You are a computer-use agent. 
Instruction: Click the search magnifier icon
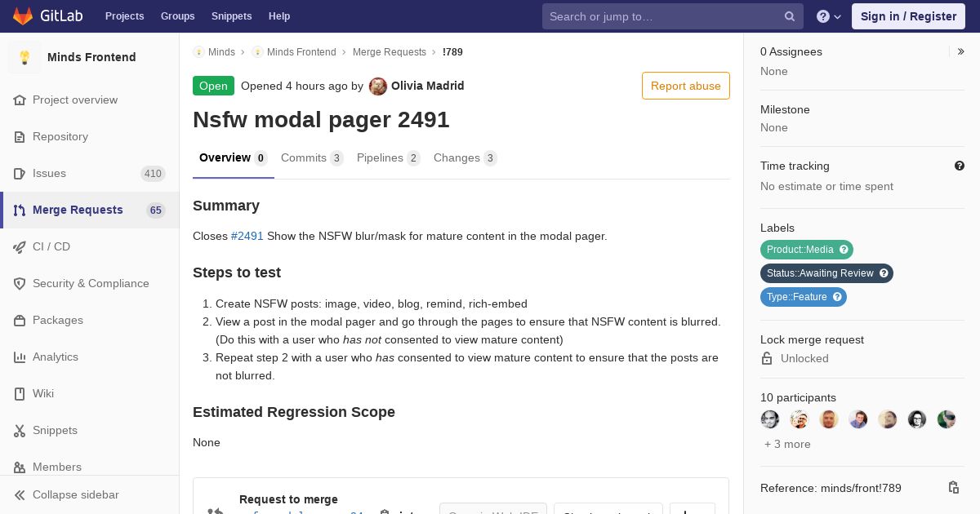pos(790,16)
